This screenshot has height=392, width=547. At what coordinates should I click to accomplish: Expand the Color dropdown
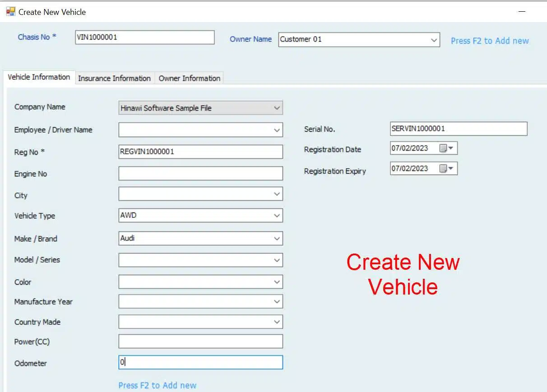point(277,282)
